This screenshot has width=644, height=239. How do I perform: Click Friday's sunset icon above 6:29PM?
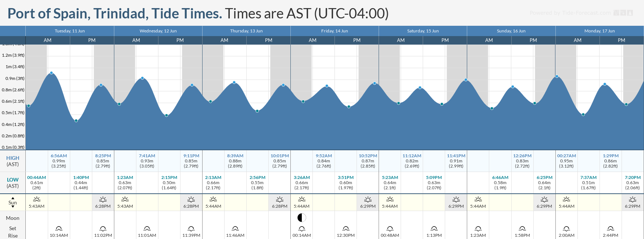pos(368,199)
